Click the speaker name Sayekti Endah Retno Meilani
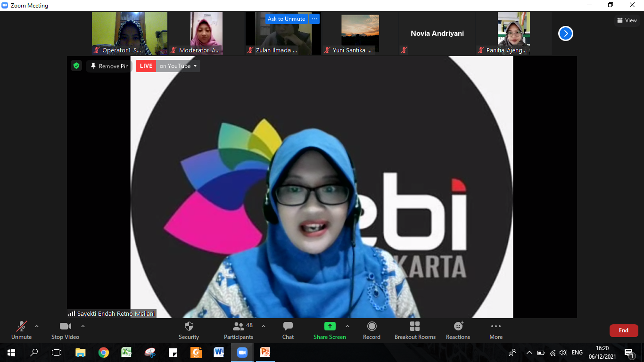The image size is (644, 362). tap(116, 314)
